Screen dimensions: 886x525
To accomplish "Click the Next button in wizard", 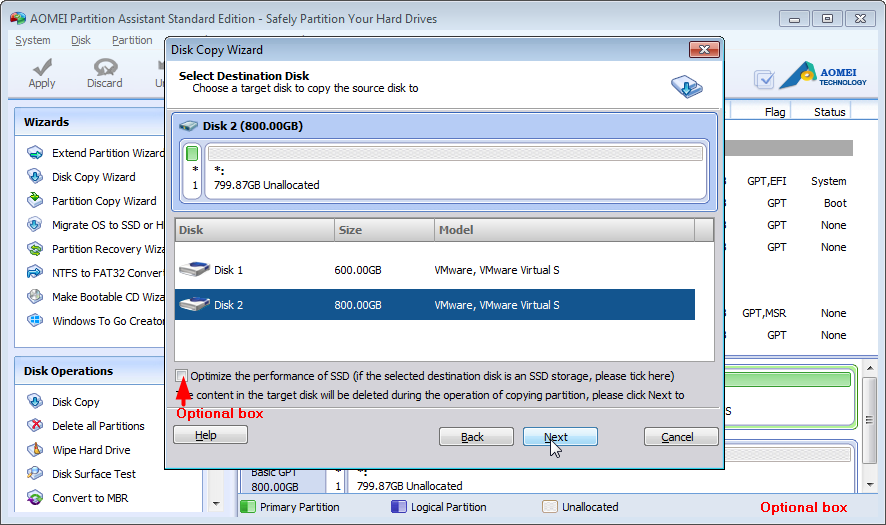I will pos(560,437).
